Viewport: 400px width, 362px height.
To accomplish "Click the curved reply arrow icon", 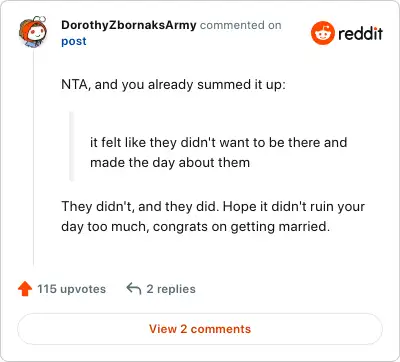I will (x=134, y=289).
